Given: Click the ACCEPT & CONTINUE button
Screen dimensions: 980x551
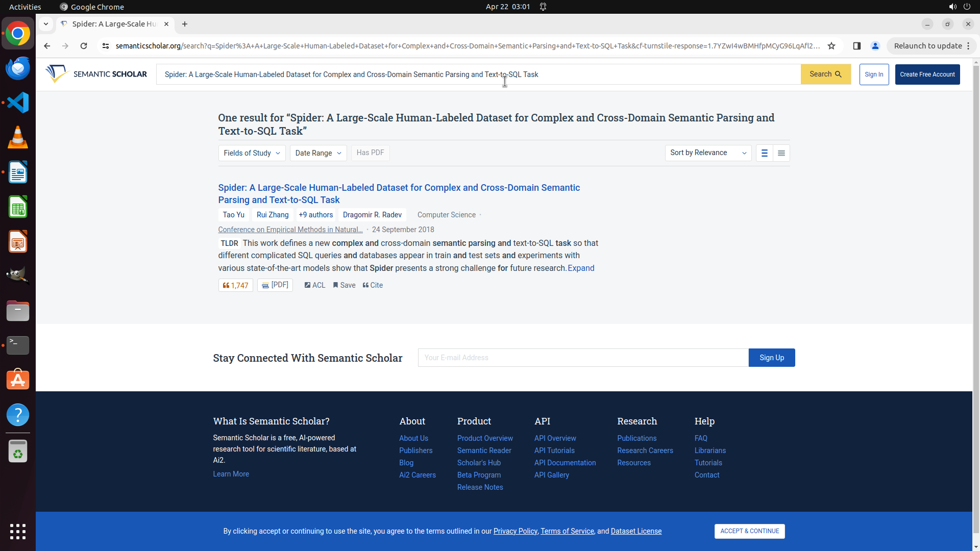Looking at the screenshot, I should coord(749,531).
